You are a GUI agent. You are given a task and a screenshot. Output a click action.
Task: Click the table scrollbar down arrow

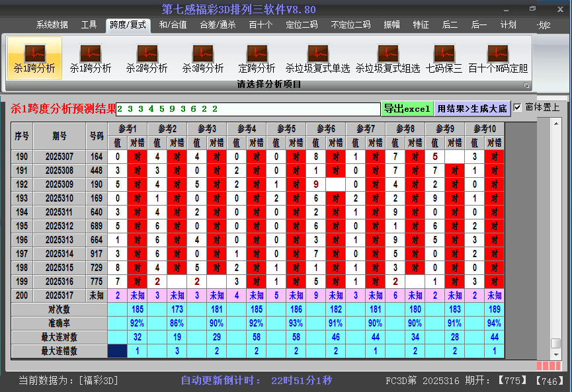555,354
